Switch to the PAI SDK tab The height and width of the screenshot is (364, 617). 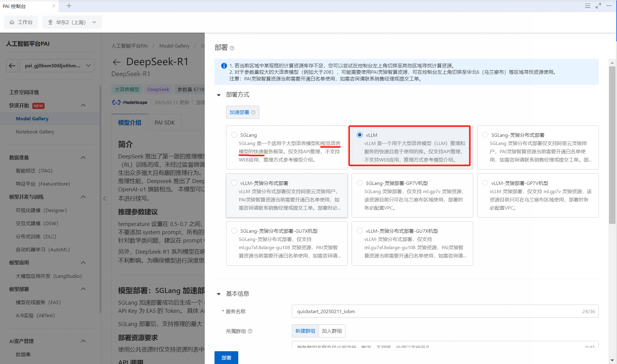pos(165,122)
